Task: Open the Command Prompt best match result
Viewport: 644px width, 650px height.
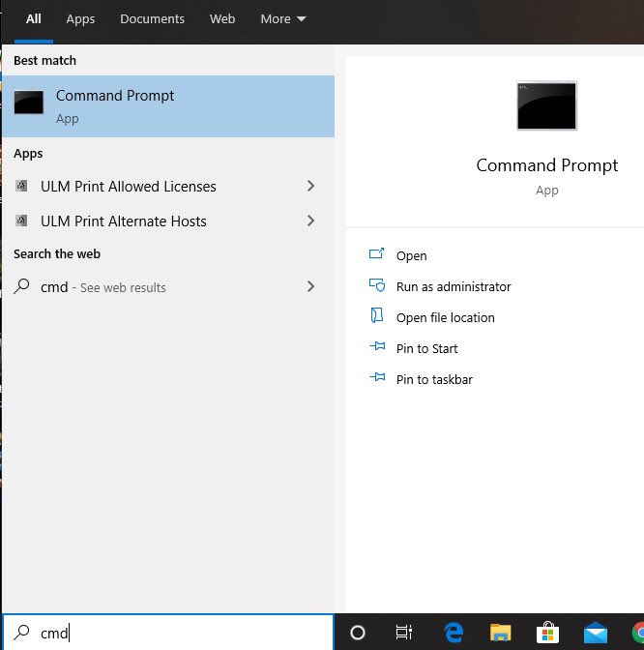Action: (x=168, y=106)
